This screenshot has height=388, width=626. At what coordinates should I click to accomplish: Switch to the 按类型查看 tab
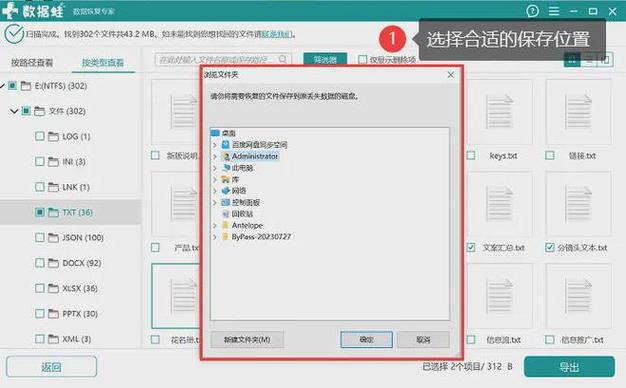click(103, 63)
